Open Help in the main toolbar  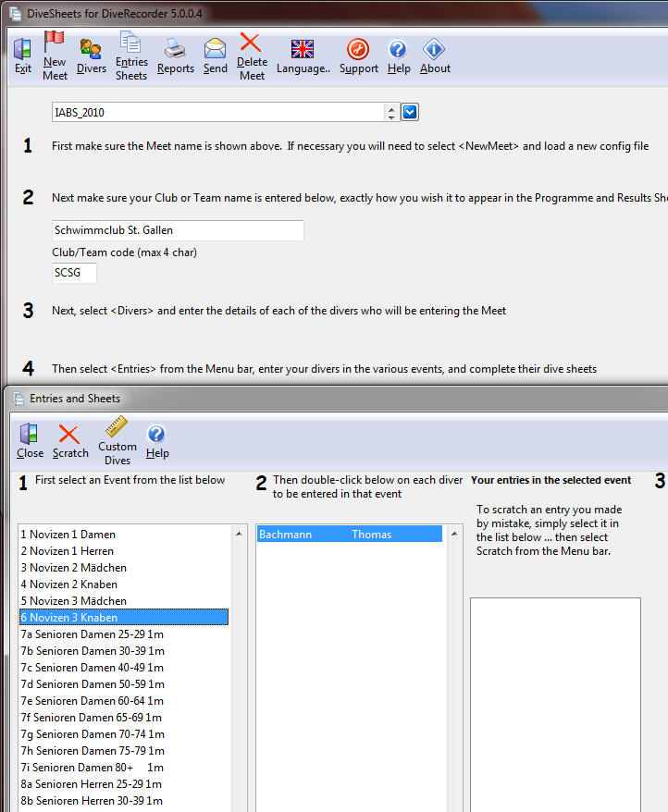pos(399,55)
